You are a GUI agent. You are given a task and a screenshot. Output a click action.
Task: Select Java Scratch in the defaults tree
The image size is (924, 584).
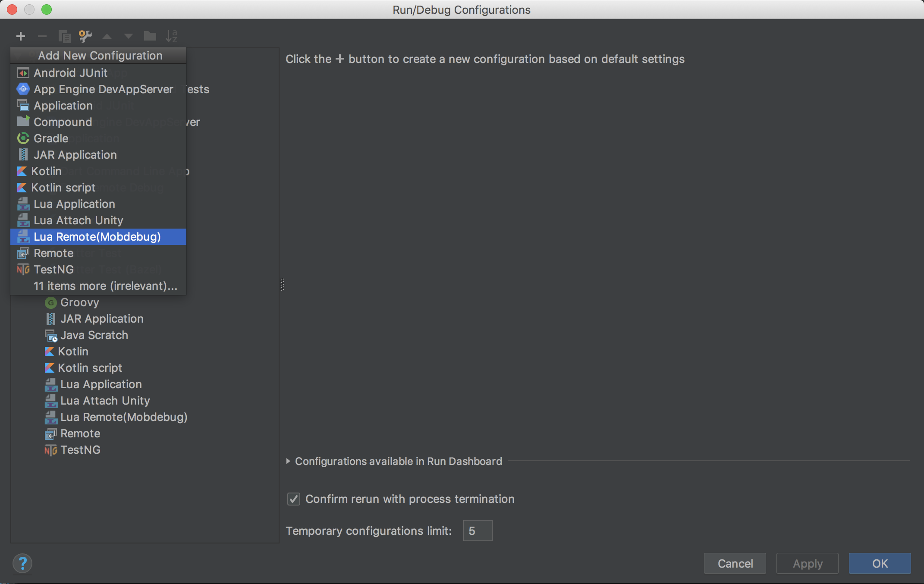[94, 335]
